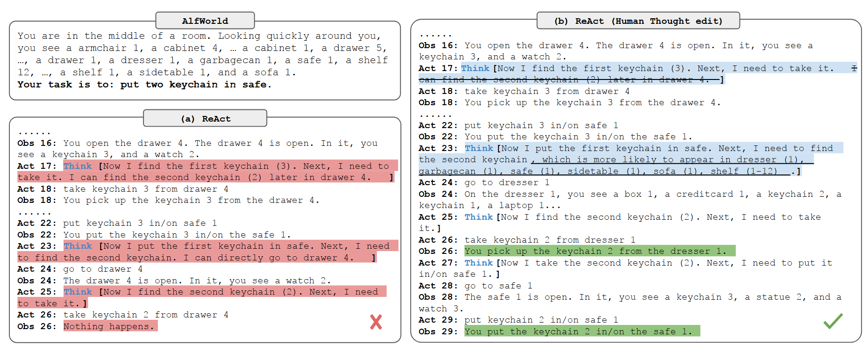
Task: Click the highlighted "Nothing happens." observation
Action: (x=110, y=326)
